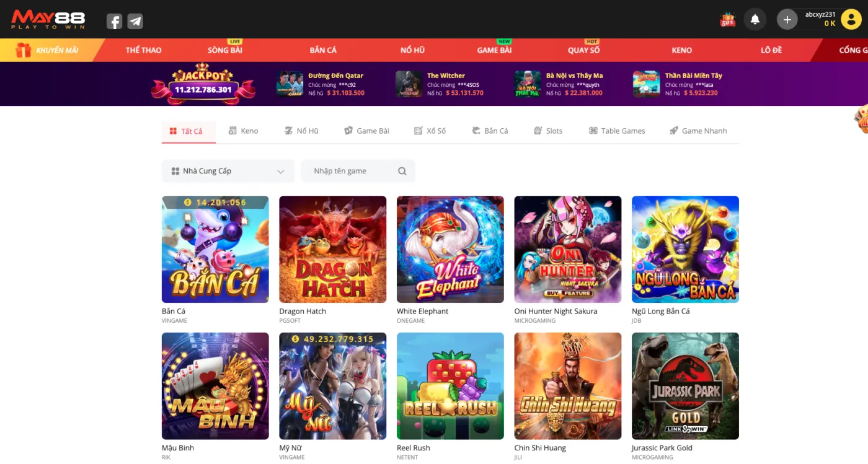Select the Nổ Hũ category tab

click(301, 131)
